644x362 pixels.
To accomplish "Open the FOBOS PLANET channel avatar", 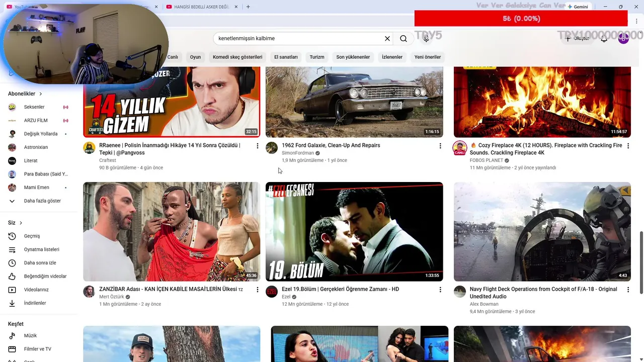I will (460, 148).
